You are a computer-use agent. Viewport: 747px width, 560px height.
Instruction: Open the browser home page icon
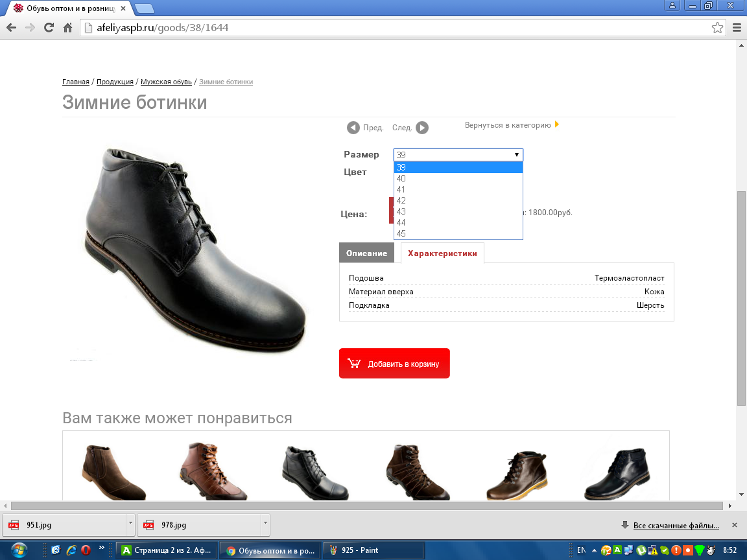point(67,28)
